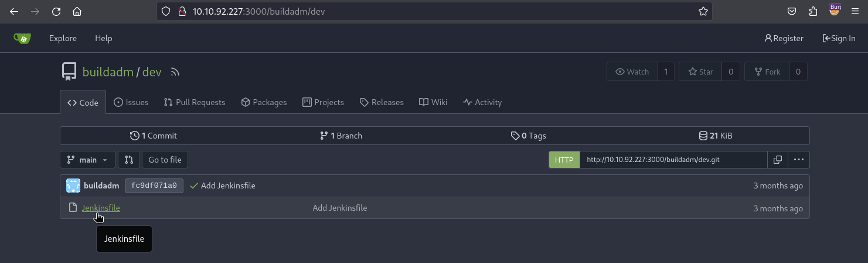Image resolution: width=868 pixels, height=263 pixels.
Task: Open the Pocket save icon
Action: click(791, 11)
